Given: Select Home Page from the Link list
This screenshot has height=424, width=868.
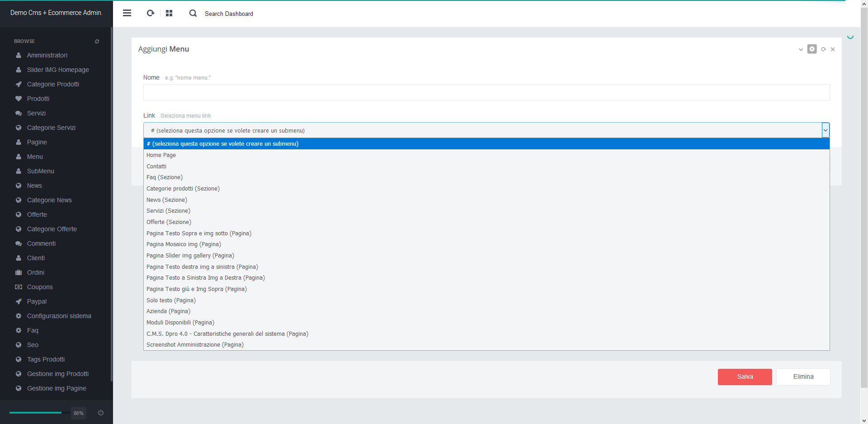Looking at the screenshot, I should point(161,155).
